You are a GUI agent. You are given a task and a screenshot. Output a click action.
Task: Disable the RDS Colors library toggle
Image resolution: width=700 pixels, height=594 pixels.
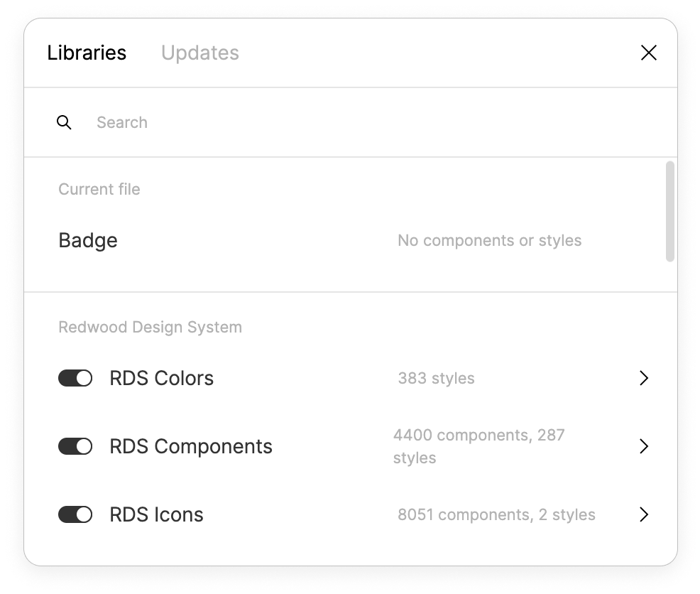pyautogui.click(x=75, y=378)
